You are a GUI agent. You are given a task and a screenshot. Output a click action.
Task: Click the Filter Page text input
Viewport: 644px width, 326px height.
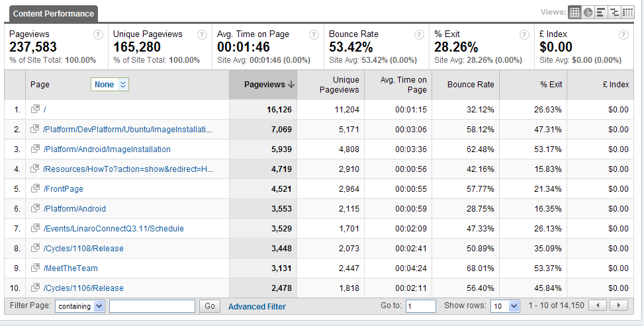click(x=152, y=306)
